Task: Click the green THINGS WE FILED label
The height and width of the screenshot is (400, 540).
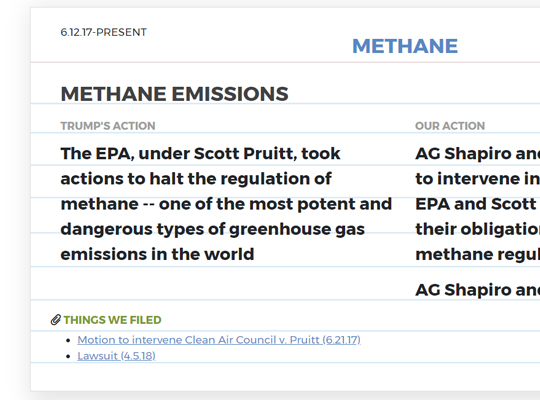Action: [x=112, y=320]
